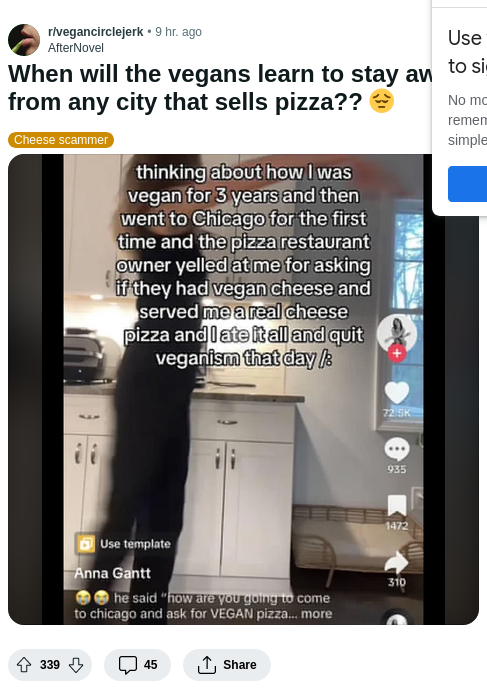Open the post's video image
Screen dimensions: 487x689
click(243, 389)
